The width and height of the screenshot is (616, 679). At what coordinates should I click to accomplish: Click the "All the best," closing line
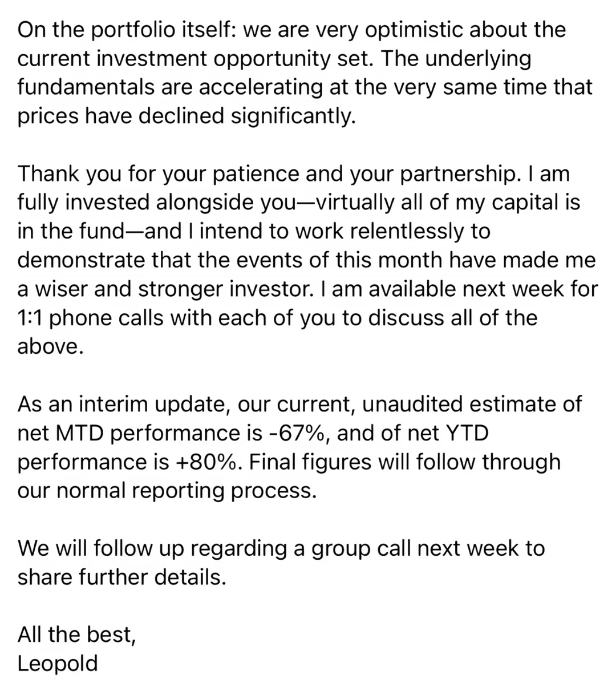[76, 634]
